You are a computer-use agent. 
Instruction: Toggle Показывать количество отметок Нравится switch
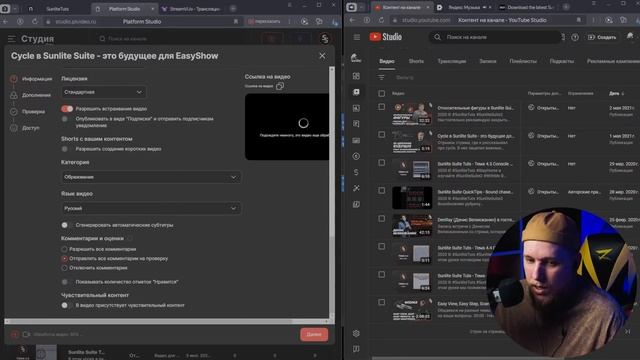[64, 282]
